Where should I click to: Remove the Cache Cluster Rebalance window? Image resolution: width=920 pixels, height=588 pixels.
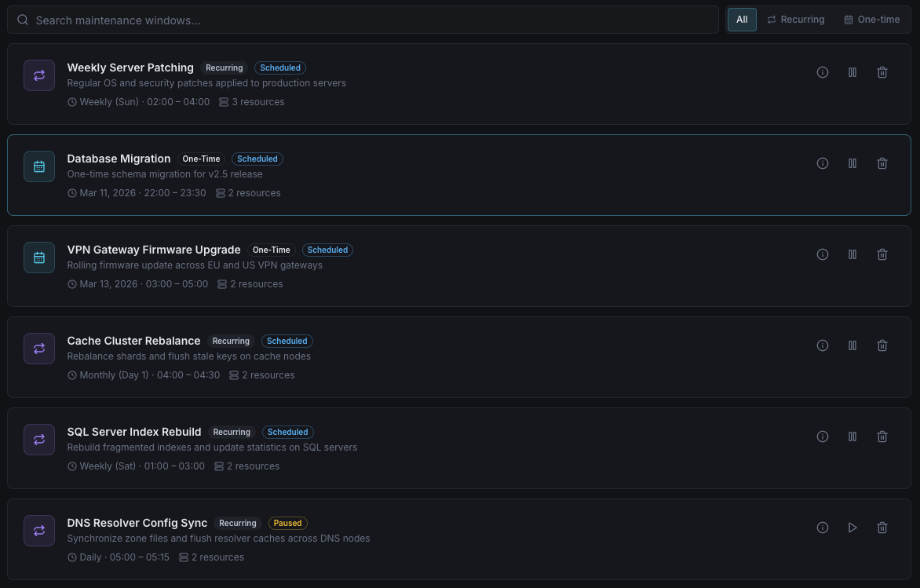click(x=882, y=345)
